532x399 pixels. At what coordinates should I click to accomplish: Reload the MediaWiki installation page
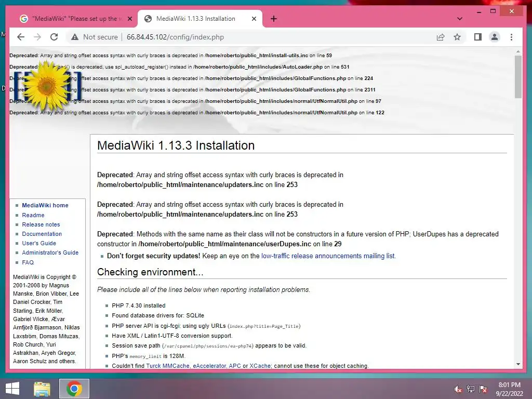point(54,37)
